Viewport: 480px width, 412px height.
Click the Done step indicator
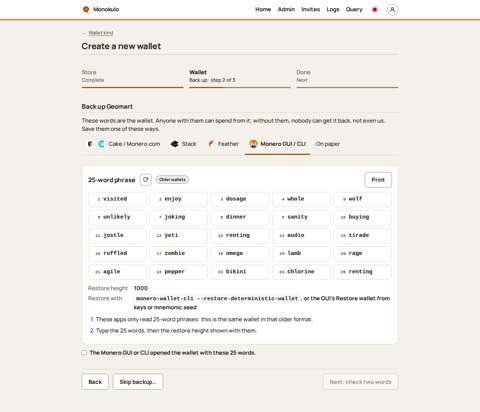point(347,78)
